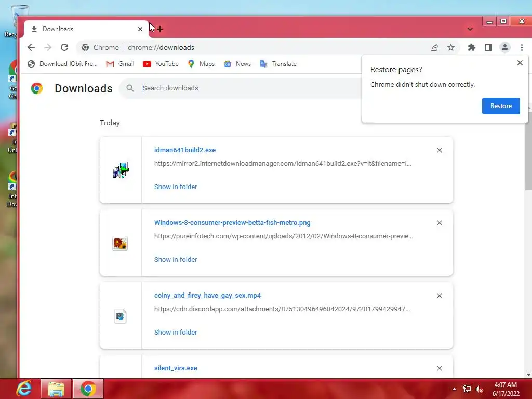Click the betta-fish-metro.png image thumbnail icon
Screen dimensions: 532x399
click(x=120, y=244)
